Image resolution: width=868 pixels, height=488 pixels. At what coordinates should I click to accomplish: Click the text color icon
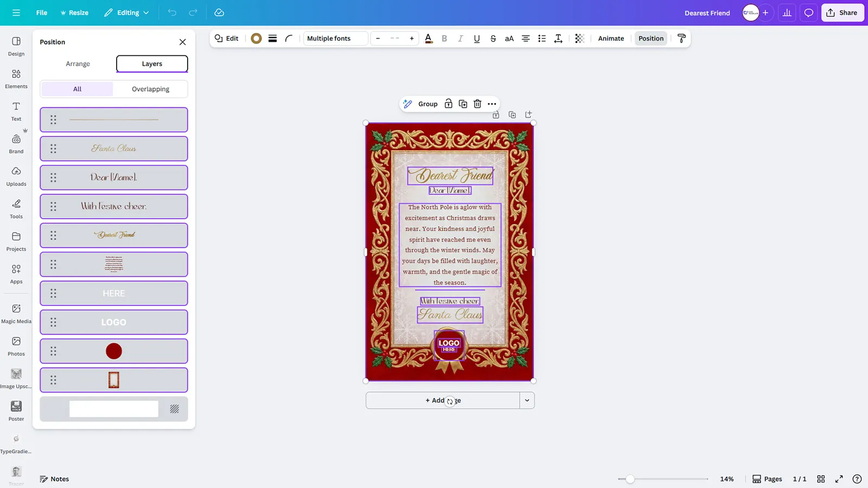(429, 38)
